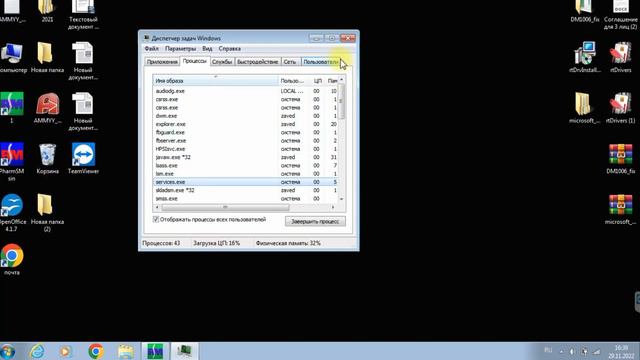The width and height of the screenshot is (640, 360).
Task: Select the rtDrvInstall desktop icon
Action: click(584, 57)
